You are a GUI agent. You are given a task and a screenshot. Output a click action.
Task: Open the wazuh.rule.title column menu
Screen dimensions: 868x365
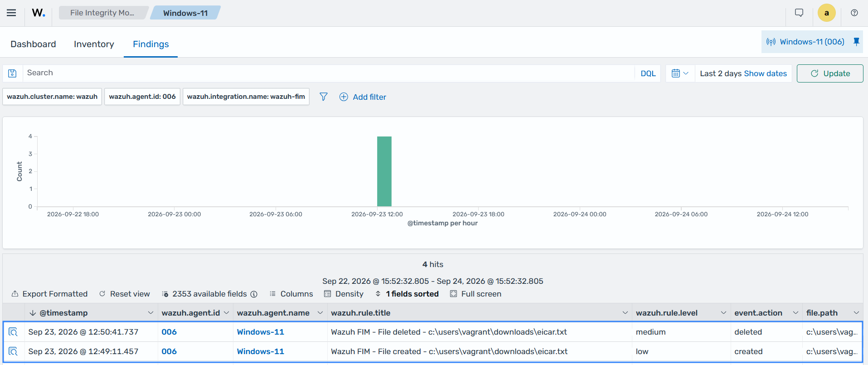tap(625, 313)
